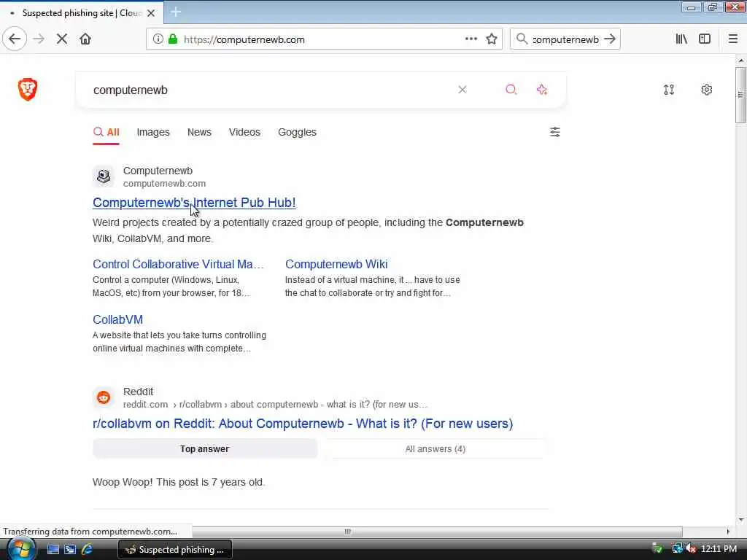Stop loading the page

coord(61,39)
